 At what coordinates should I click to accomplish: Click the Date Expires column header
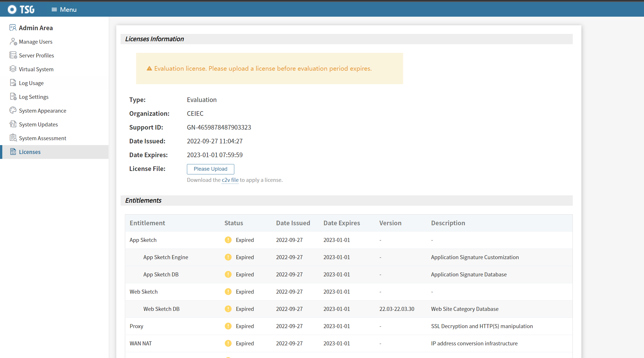coord(341,223)
